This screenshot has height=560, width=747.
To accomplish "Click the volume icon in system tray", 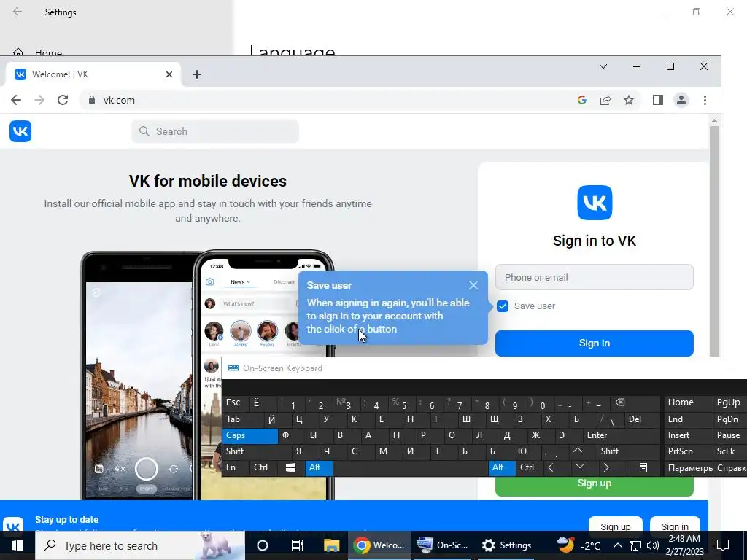I will [653, 545].
